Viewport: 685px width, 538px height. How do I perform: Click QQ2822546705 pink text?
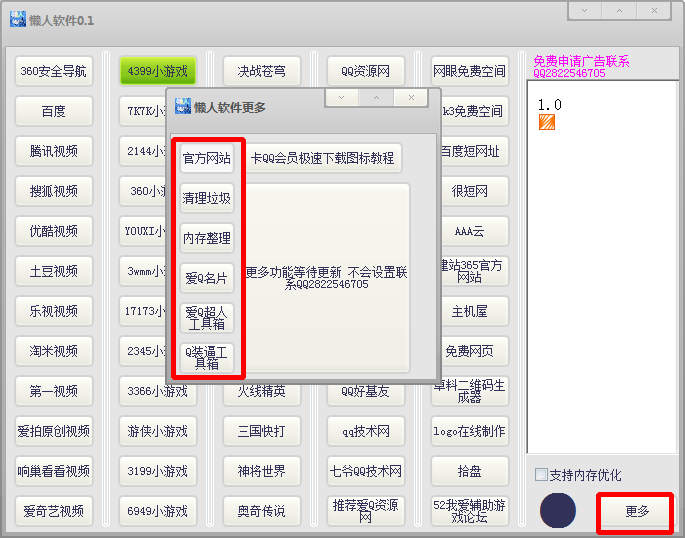(569, 73)
